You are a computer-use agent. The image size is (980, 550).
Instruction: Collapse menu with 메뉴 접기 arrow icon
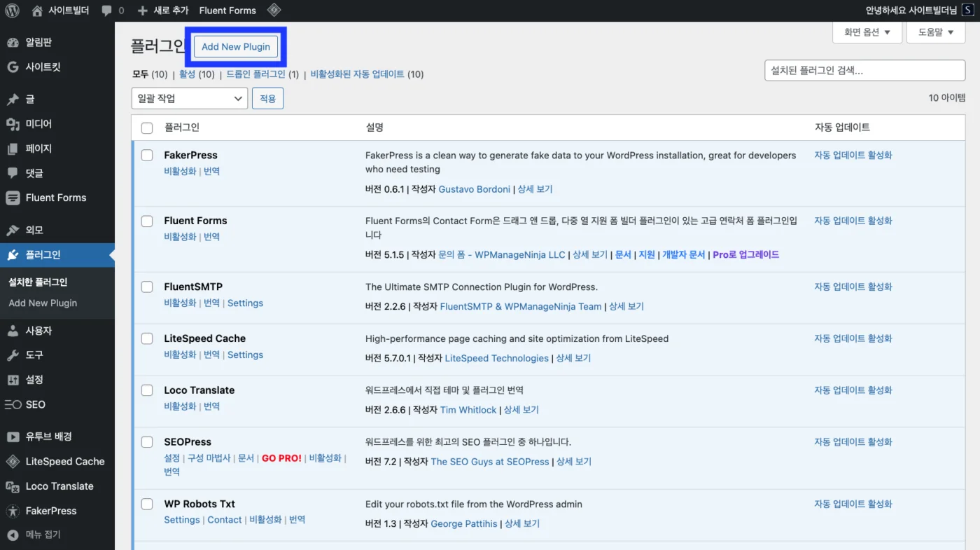(x=13, y=535)
